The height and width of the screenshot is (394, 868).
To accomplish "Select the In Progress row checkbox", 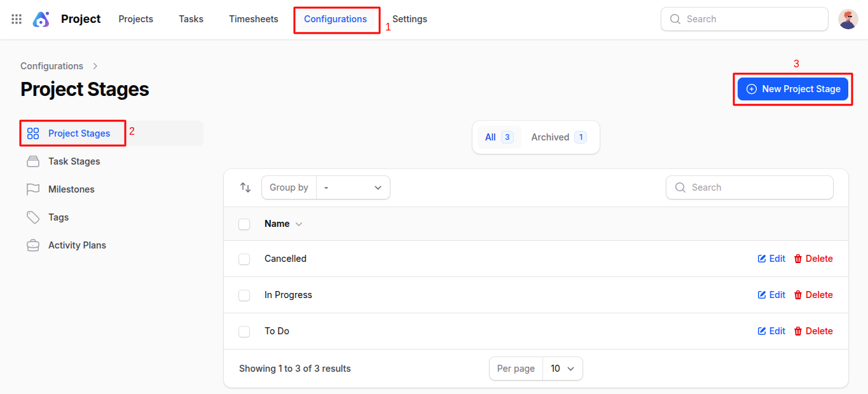I will pos(244,295).
